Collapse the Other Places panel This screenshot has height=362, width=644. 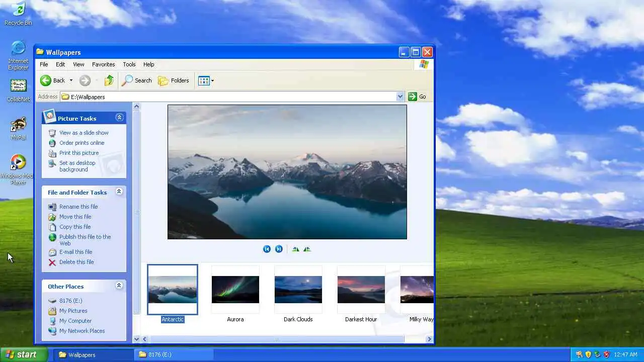pos(119,286)
